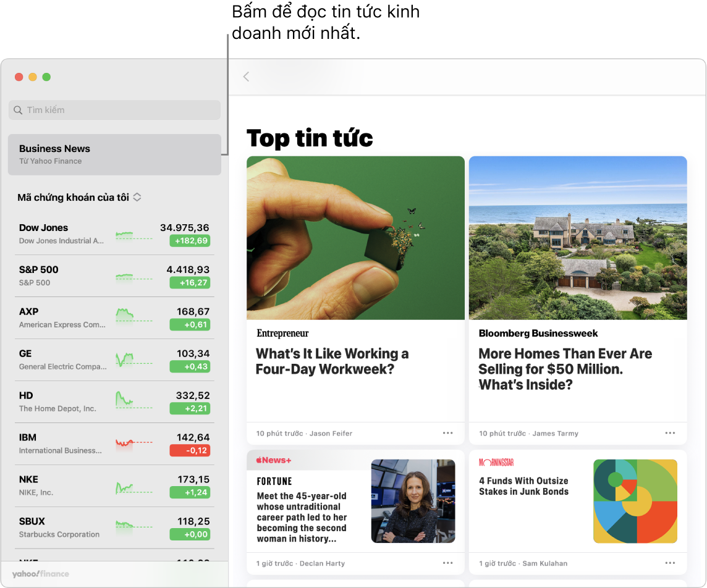Select the NIKE, Inc. NKE row
707x588 pixels.
point(114,485)
